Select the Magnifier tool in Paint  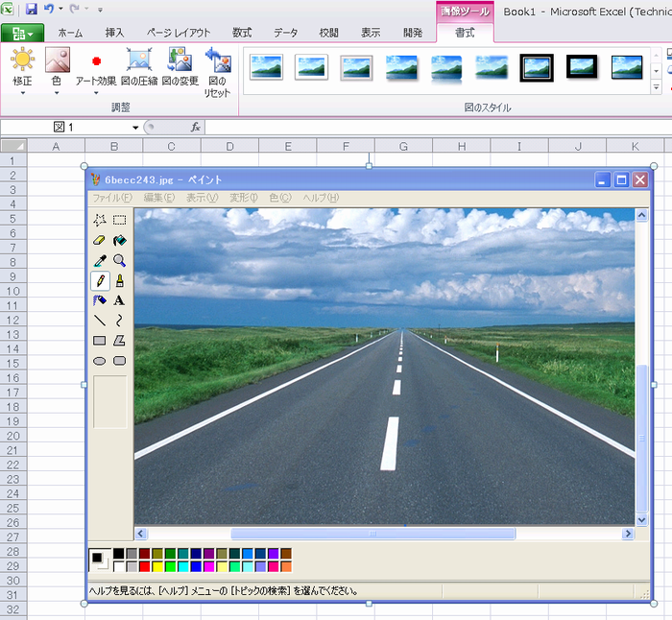coord(120,260)
